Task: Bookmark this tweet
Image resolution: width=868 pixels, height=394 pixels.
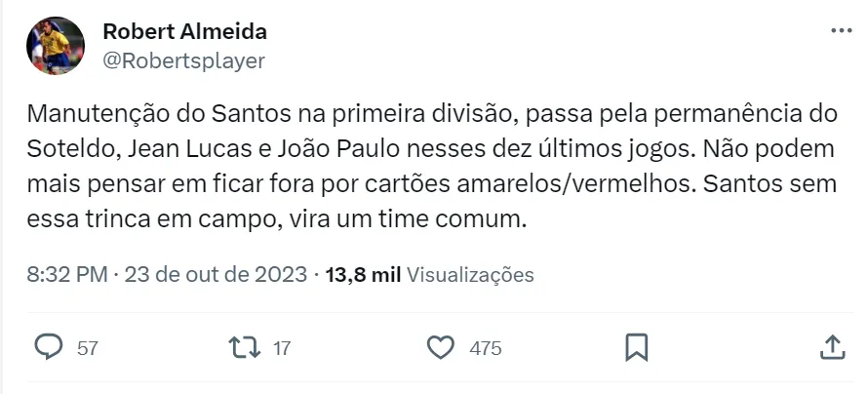Action: (637, 347)
